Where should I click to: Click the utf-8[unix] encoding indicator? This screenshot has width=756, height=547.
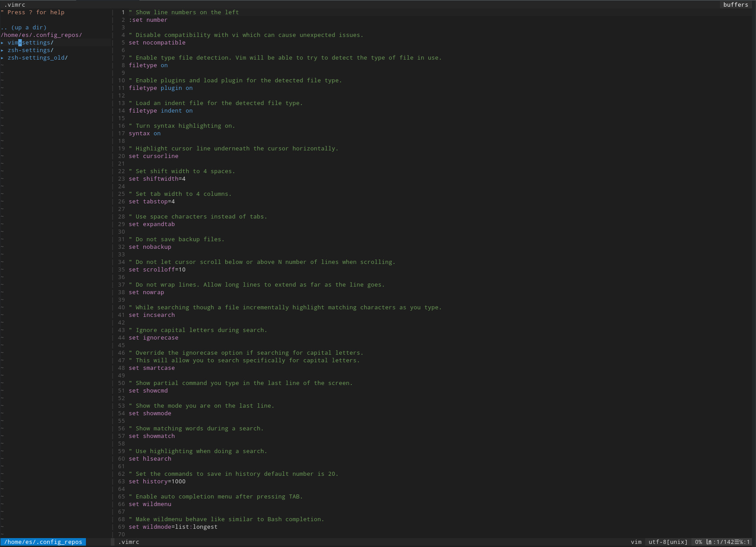[668, 542]
